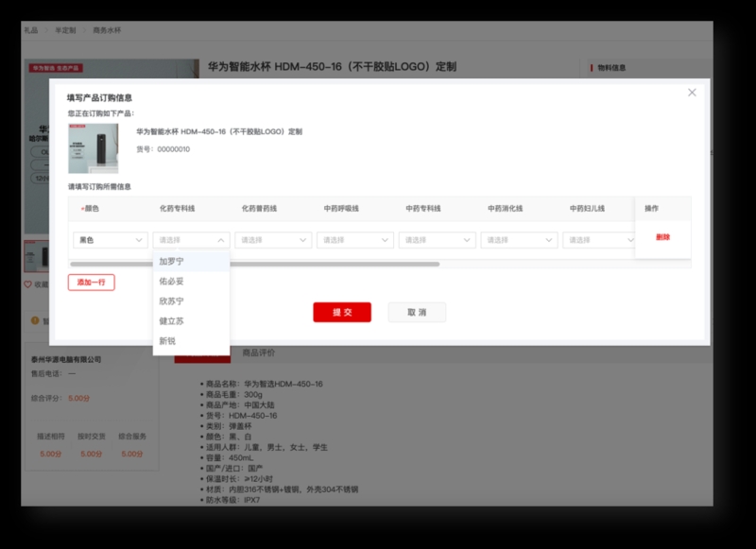The image size is (756, 549).
Task: Click the 化药普药线 column header
Action: point(259,209)
